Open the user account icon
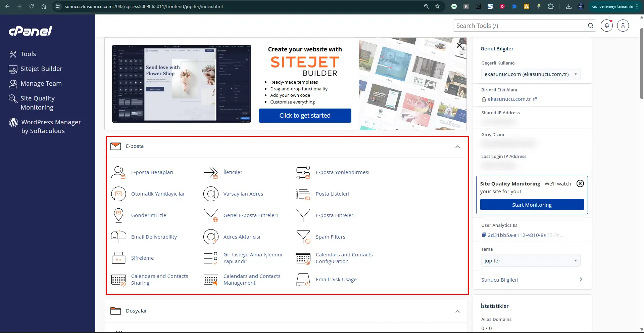The width and height of the screenshot is (644, 333). pos(623,26)
